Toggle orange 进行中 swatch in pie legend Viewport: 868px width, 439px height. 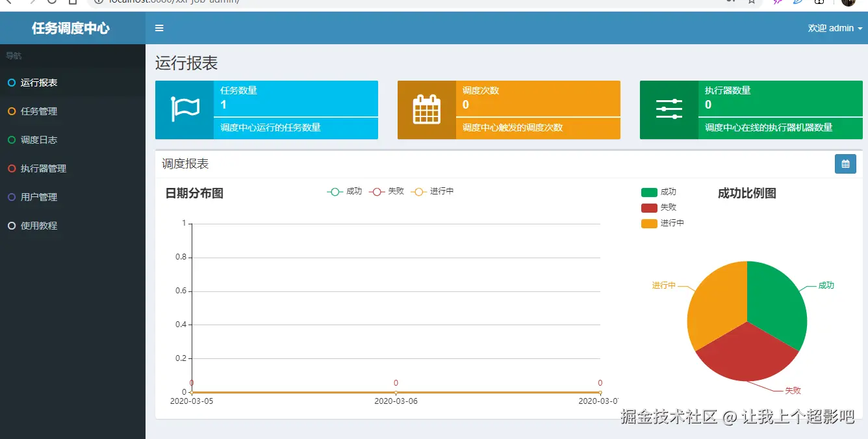[649, 223]
